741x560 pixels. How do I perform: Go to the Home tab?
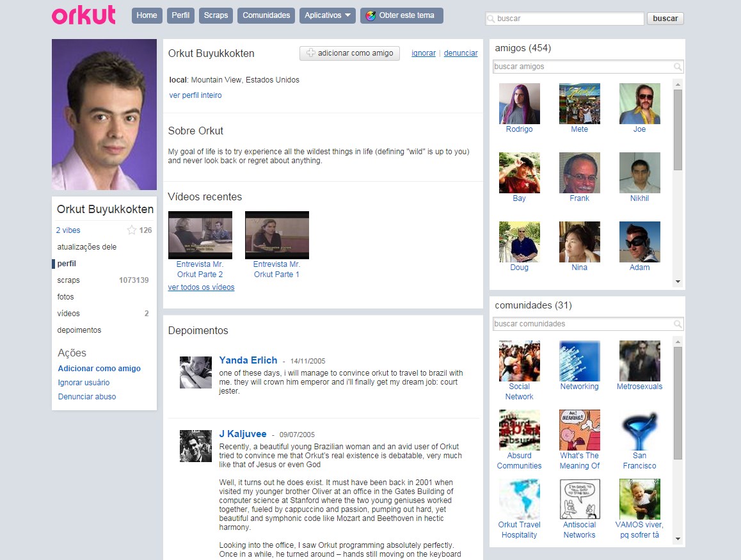pos(147,15)
